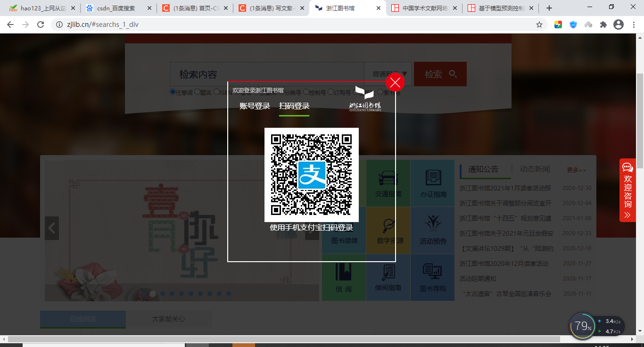Switch to 基于模型预测控制 browser tab
Screen dimensions: 644x347
click(x=501, y=8)
